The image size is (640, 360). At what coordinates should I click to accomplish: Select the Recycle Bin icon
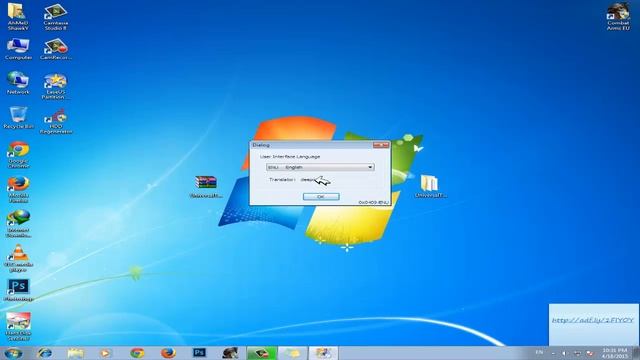tap(18, 118)
